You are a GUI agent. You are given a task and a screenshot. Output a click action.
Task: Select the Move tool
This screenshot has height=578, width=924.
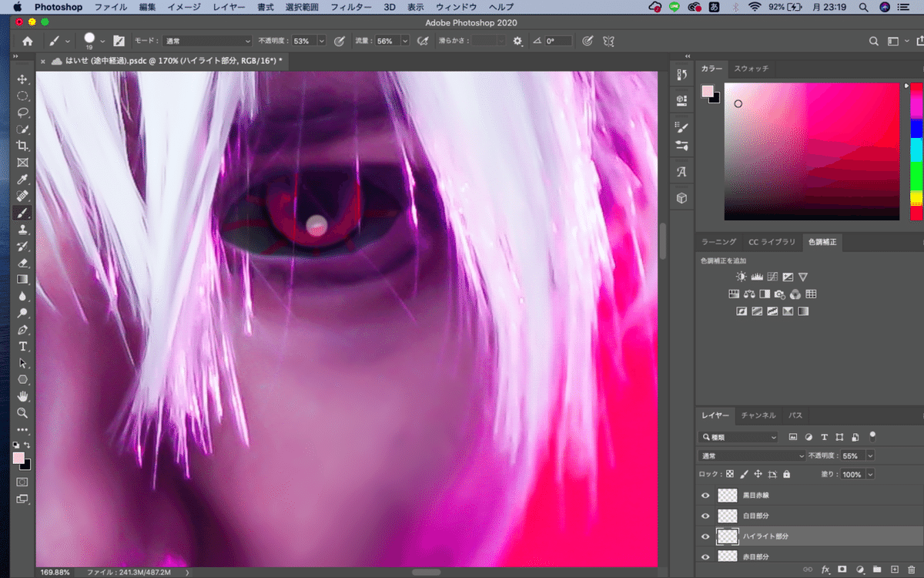(x=22, y=79)
